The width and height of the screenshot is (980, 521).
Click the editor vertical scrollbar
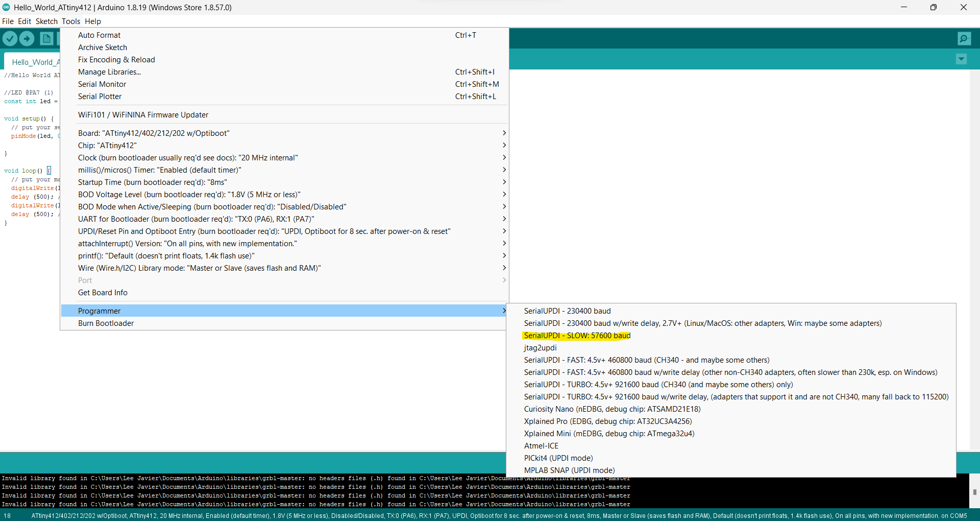coord(974,259)
